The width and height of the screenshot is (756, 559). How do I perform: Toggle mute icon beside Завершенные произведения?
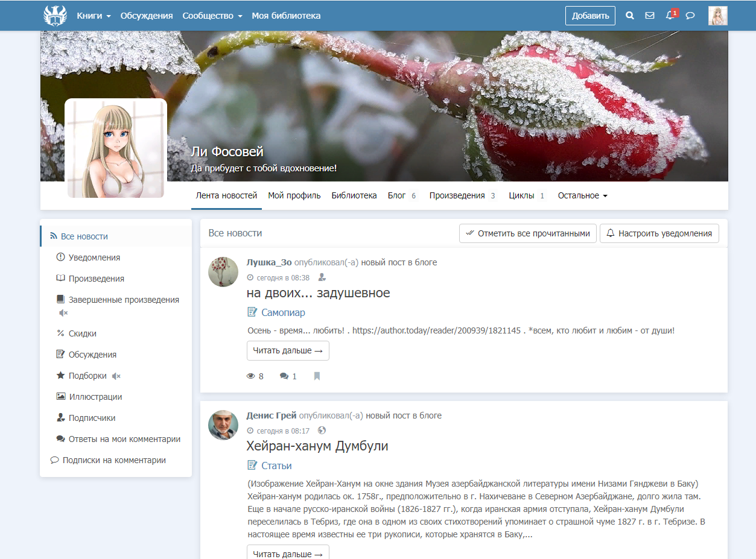click(63, 313)
